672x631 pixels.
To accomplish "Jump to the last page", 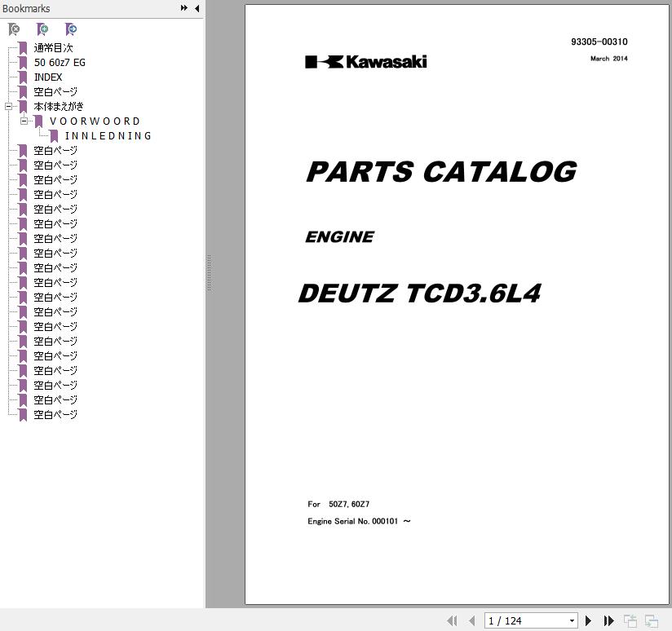I will click(608, 620).
